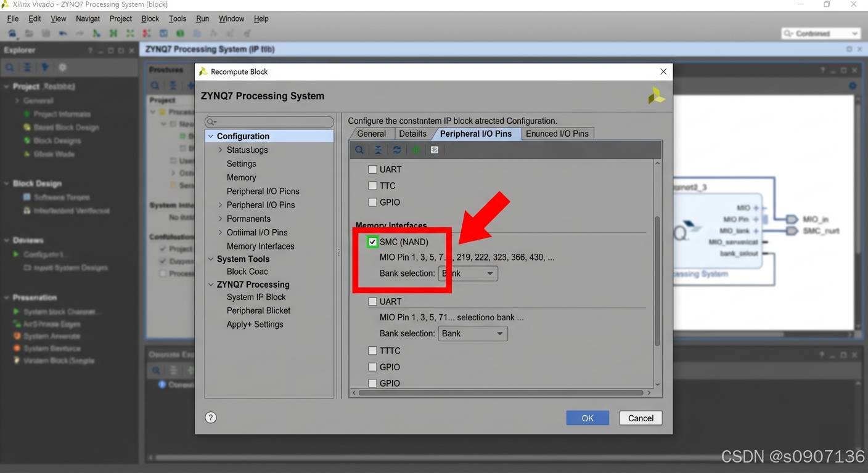This screenshot has height=473, width=868.
Task: Click the green circle icon in the main toolbar
Action: pyautogui.click(x=180, y=33)
